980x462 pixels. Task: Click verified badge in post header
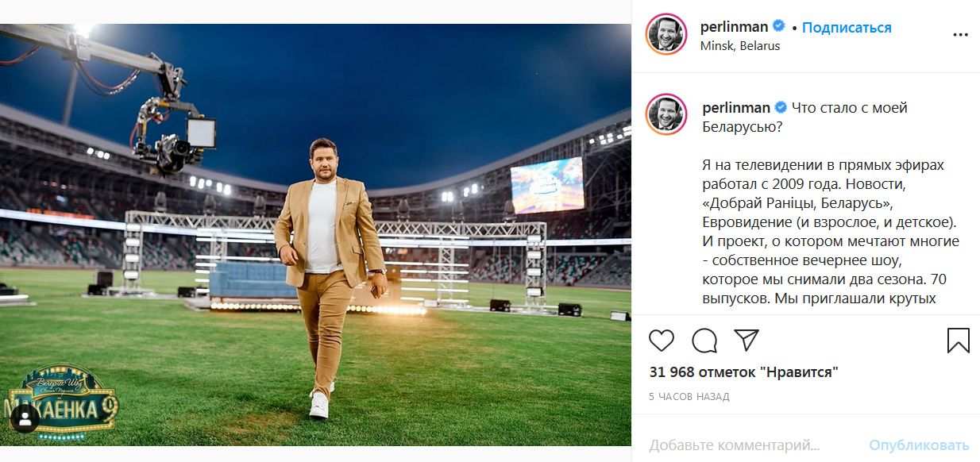click(x=779, y=26)
